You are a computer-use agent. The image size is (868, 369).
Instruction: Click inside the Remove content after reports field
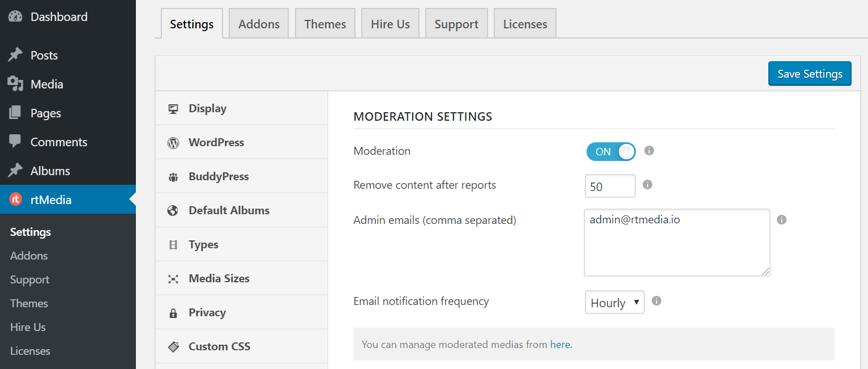tap(610, 185)
